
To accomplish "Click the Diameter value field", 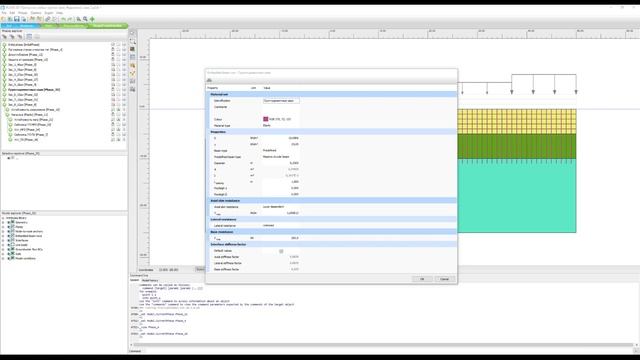I will point(281,163).
